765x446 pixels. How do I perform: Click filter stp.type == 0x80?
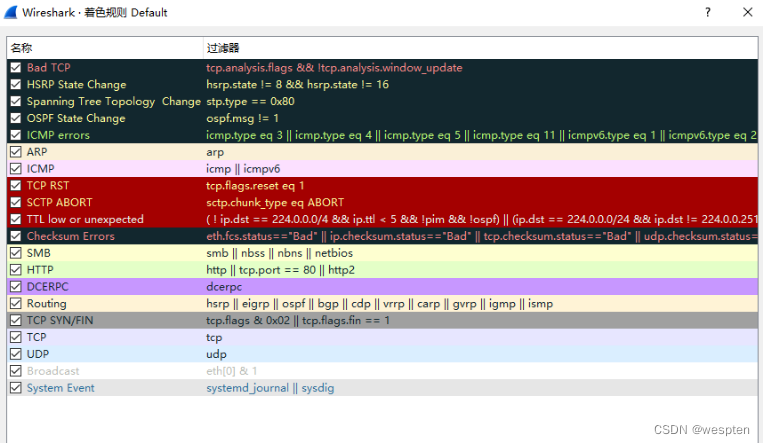tap(250, 101)
